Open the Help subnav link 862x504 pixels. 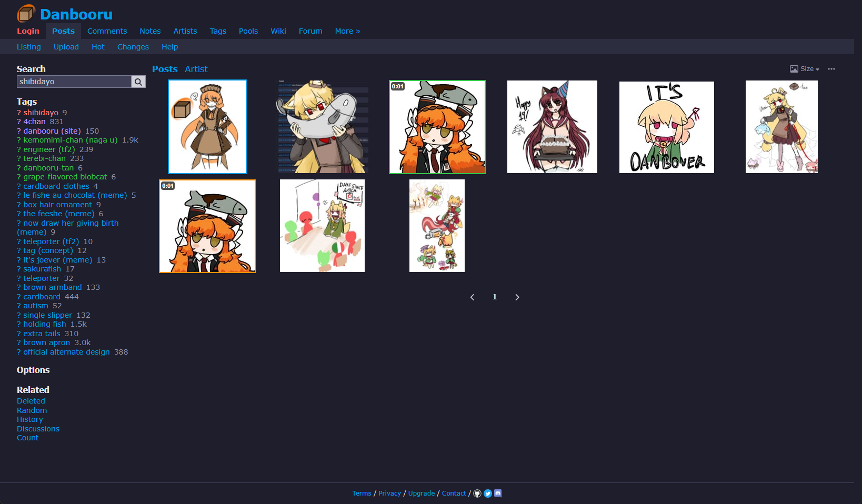[x=169, y=47]
